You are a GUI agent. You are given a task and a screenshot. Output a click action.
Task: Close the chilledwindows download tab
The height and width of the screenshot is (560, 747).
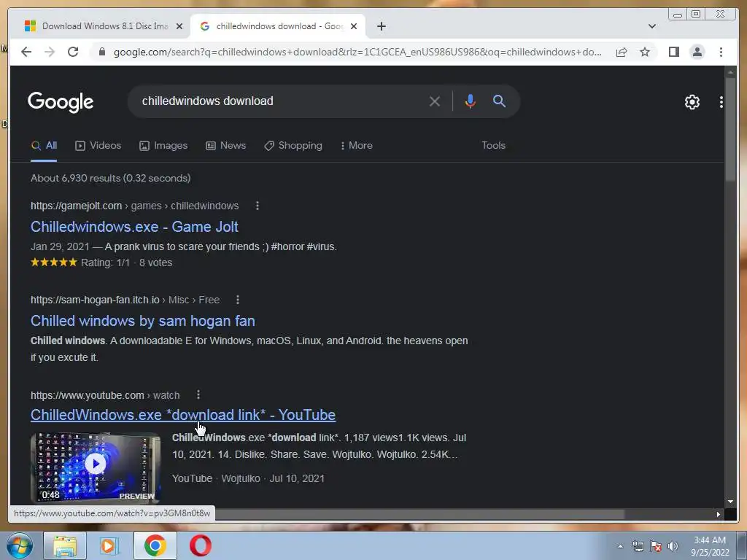click(x=354, y=26)
